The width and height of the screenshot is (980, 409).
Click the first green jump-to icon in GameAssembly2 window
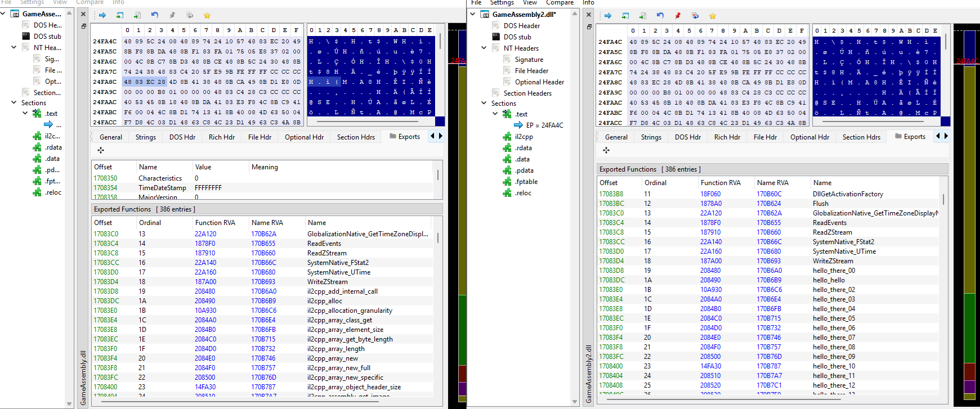click(625, 16)
